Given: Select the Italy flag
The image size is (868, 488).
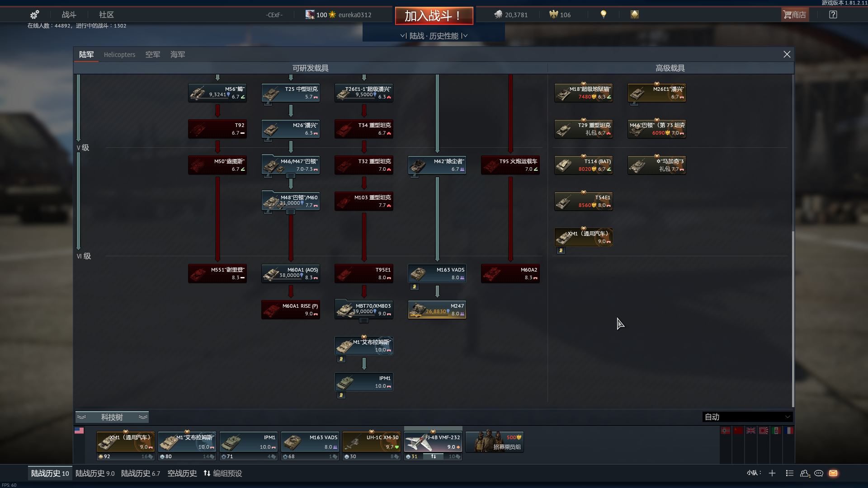Looking at the screenshot, I should 776,431.
